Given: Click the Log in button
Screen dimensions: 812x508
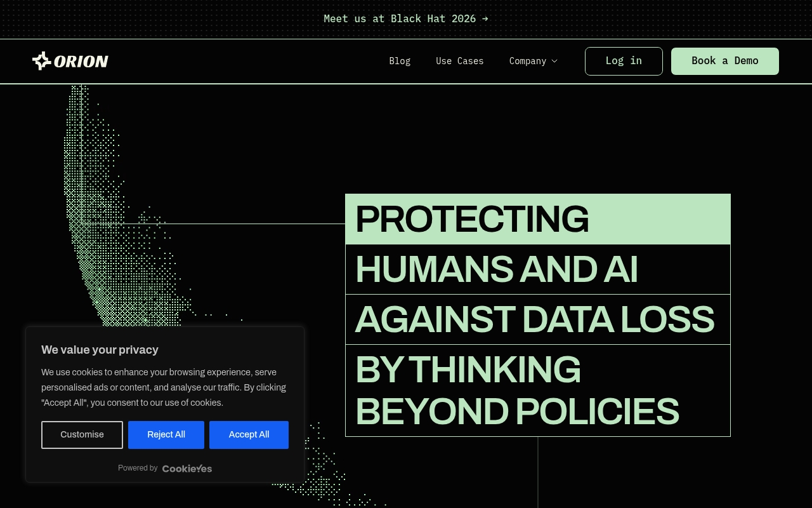Looking at the screenshot, I should coord(624,61).
